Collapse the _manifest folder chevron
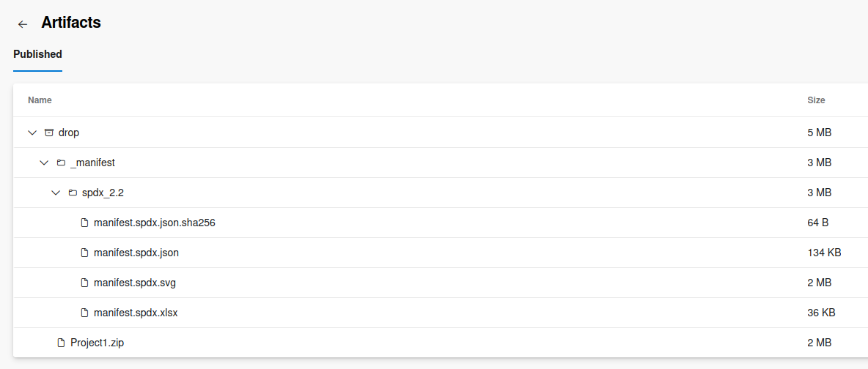Screen dimensions: 868x369 click(44, 163)
